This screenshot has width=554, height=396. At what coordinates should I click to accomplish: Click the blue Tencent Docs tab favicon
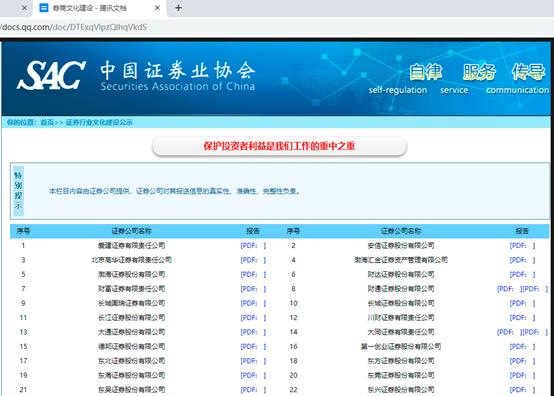coord(44,8)
